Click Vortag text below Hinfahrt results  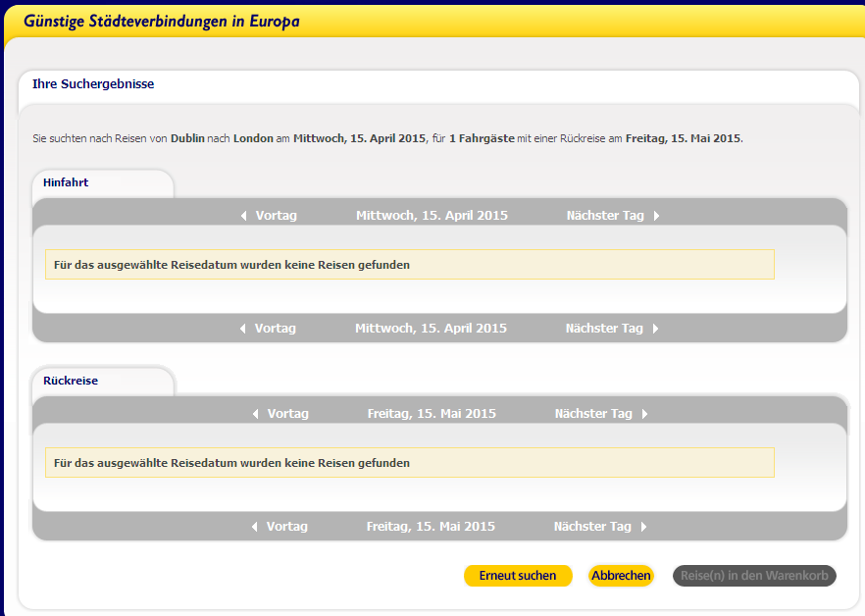click(x=276, y=329)
